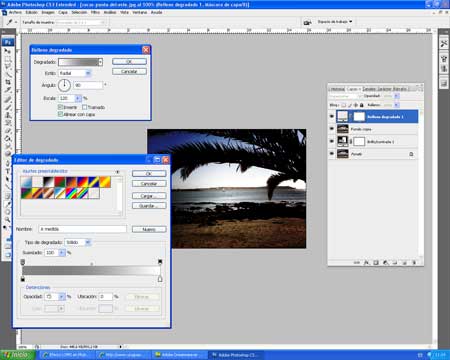Select the white color stop below gradient bar
450x360 pixels.
tap(160, 279)
